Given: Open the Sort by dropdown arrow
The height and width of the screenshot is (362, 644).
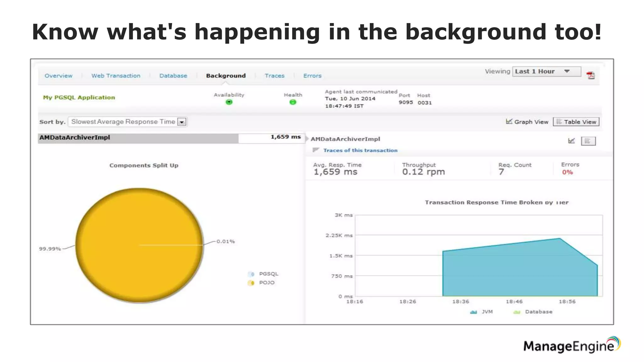Looking at the screenshot, I should pyautogui.click(x=182, y=122).
